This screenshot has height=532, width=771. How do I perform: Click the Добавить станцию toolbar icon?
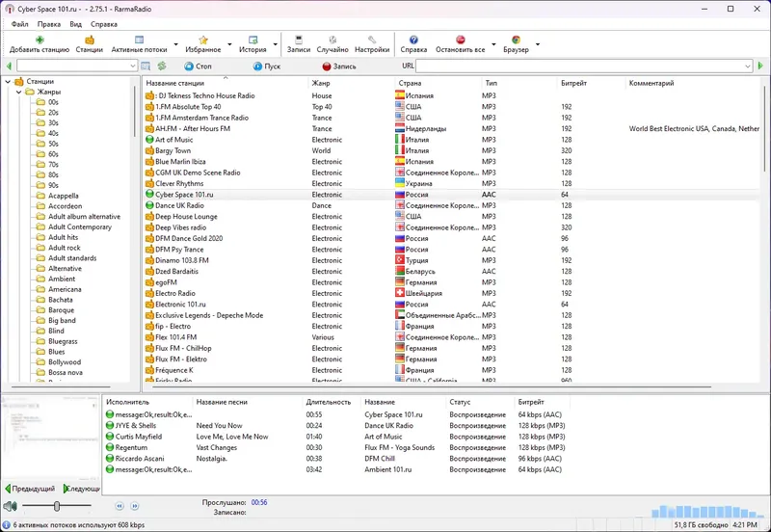pos(40,40)
